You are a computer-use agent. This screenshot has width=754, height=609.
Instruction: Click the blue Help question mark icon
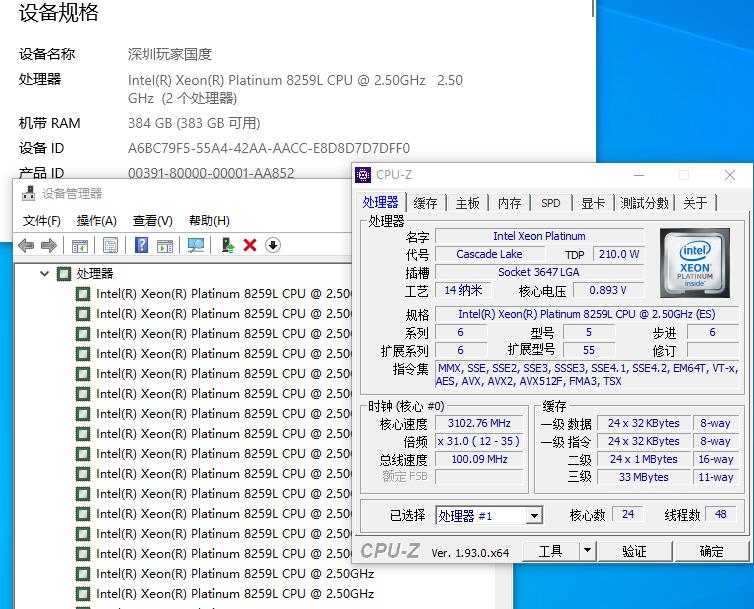(x=141, y=245)
